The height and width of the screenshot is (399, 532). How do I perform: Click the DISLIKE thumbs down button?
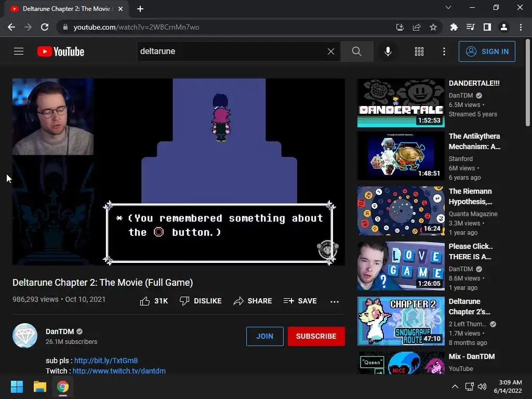click(201, 301)
